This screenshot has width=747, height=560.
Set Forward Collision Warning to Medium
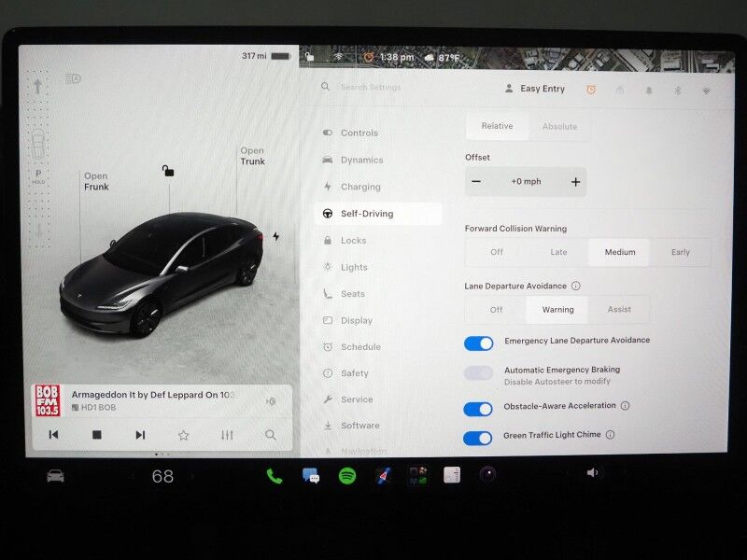619,252
